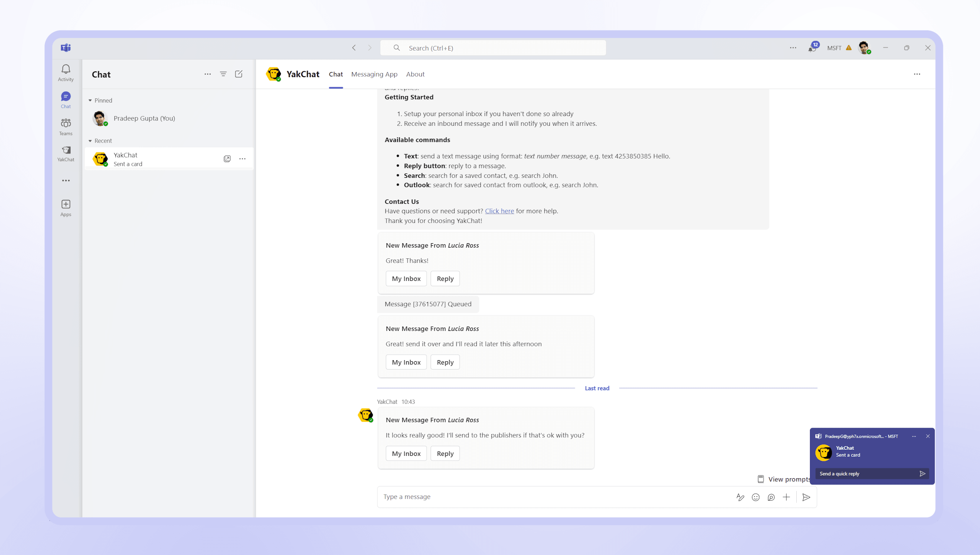The image size is (980, 555).
Task: Open notification popup options ellipsis
Action: pos(914,436)
